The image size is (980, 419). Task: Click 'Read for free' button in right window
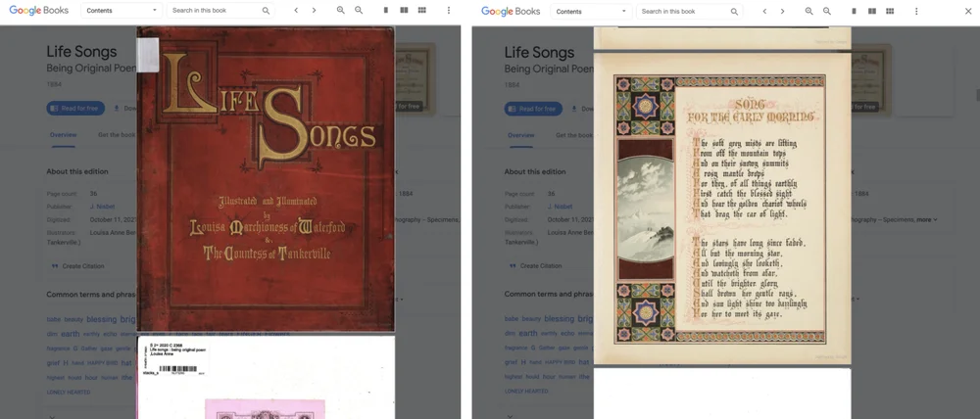533,109
